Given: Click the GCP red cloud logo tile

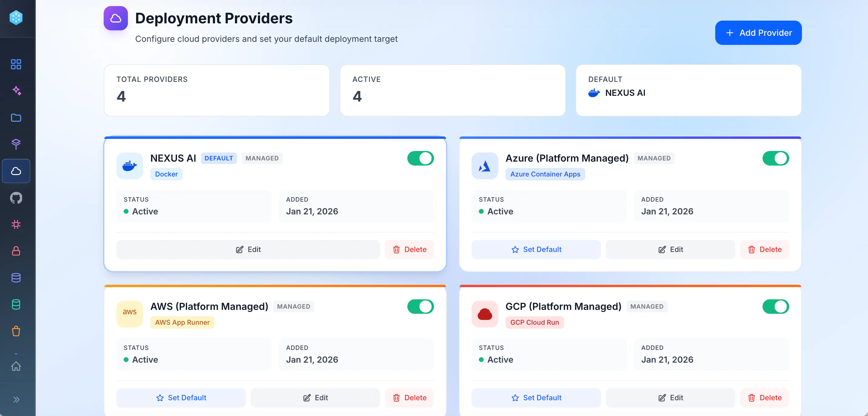Looking at the screenshot, I should [x=485, y=314].
